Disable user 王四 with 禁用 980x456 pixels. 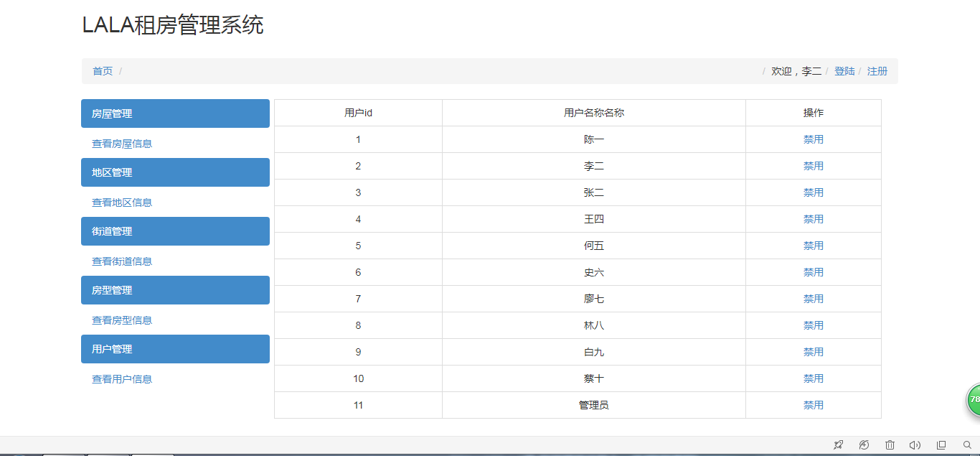click(x=814, y=219)
